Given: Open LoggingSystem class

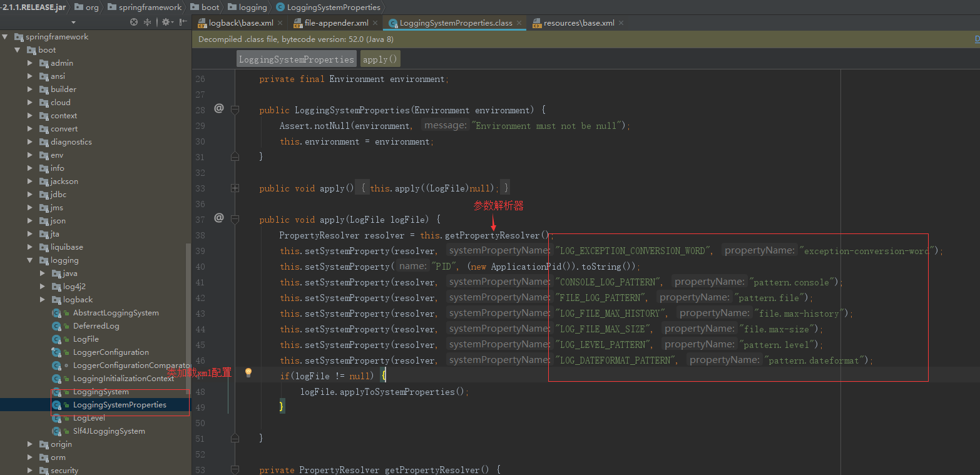Looking at the screenshot, I should (x=101, y=392).
